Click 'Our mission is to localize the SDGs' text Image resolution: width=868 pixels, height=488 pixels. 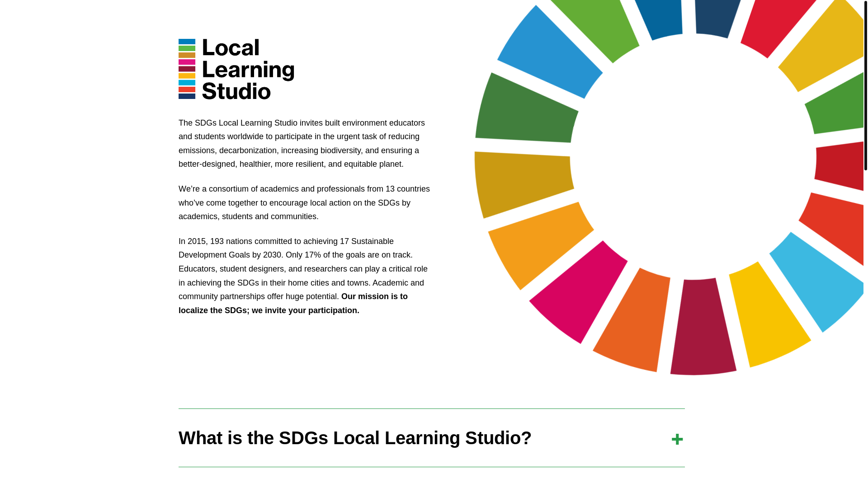293,304
